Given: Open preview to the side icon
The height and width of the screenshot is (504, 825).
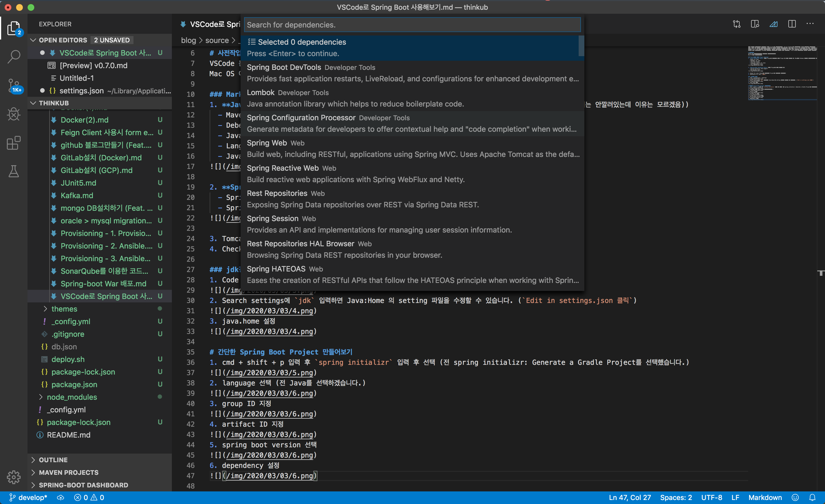Looking at the screenshot, I should (x=755, y=24).
